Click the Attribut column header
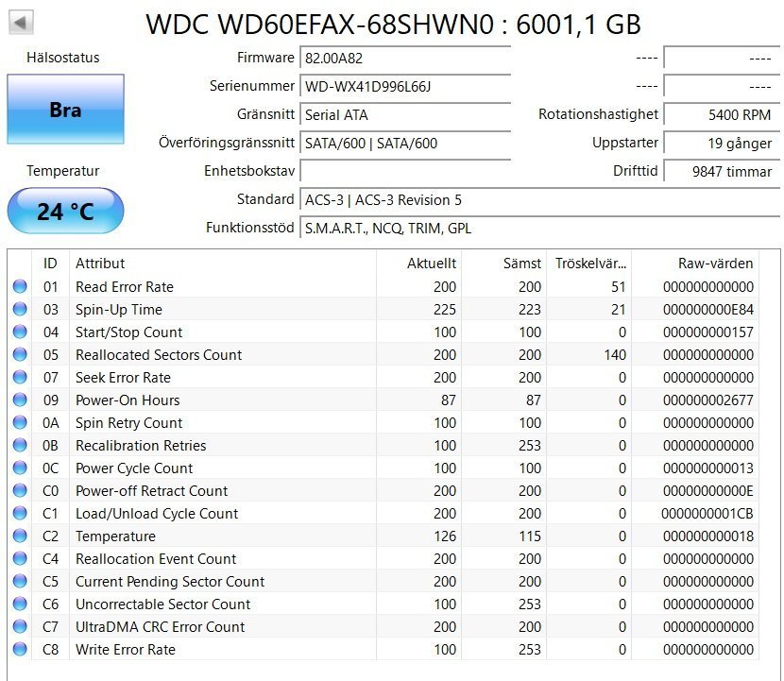The image size is (784, 681). 223,264
